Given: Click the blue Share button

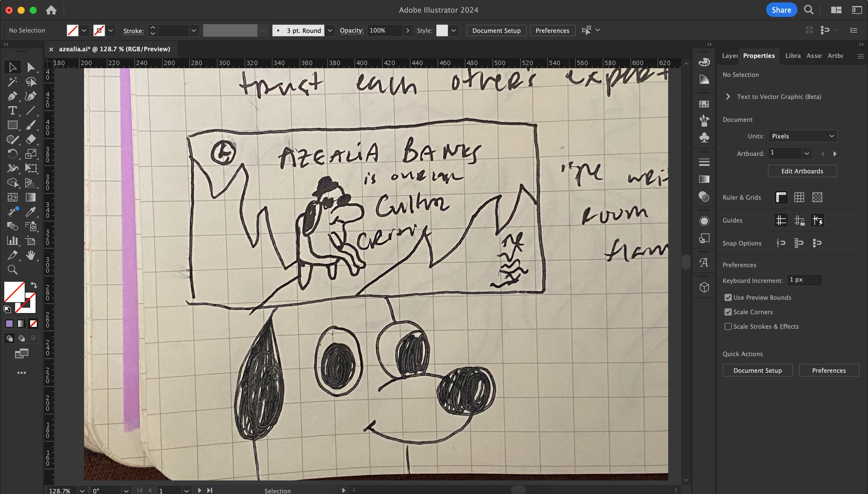Looking at the screenshot, I should pos(781,10).
